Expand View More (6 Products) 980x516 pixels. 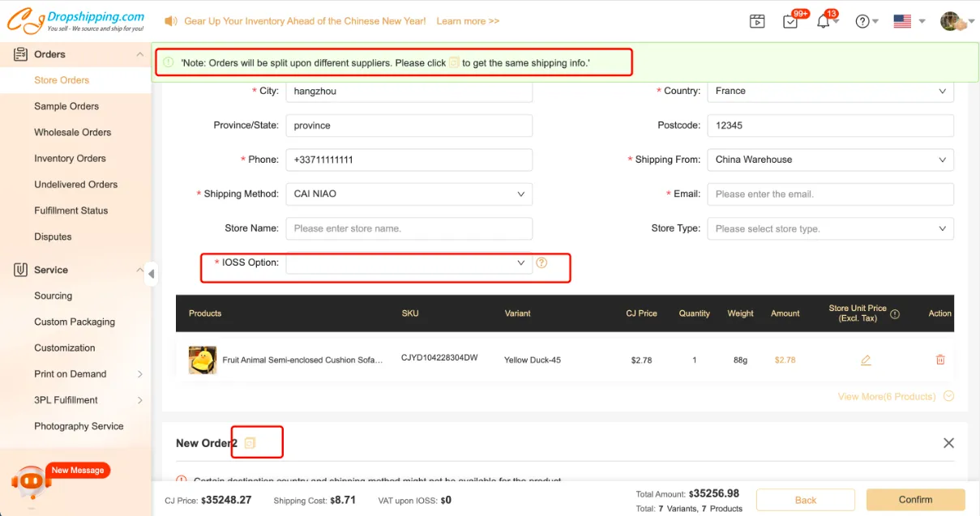(x=895, y=397)
